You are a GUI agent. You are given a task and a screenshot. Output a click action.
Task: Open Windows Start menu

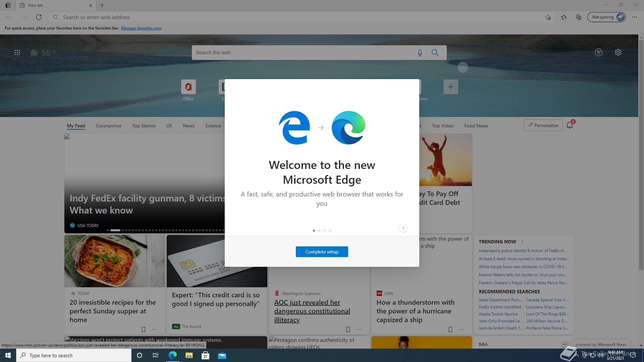pyautogui.click(x=8, y=355)
